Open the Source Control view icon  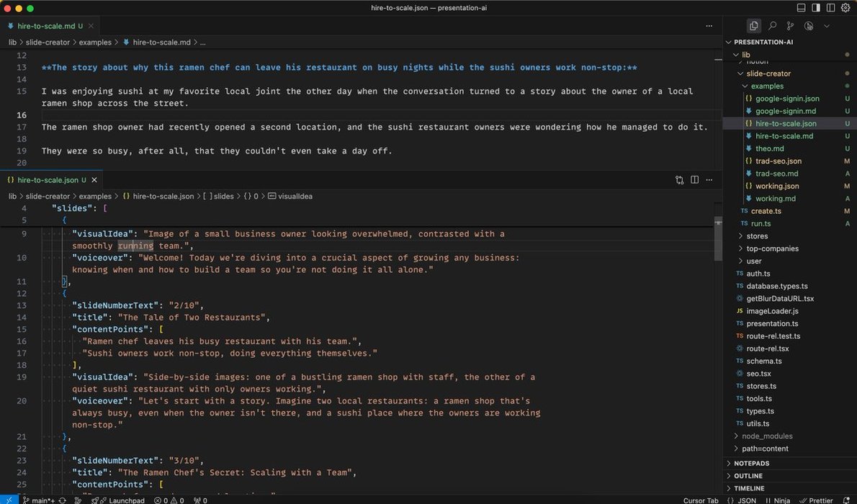(x=790, y=26)
